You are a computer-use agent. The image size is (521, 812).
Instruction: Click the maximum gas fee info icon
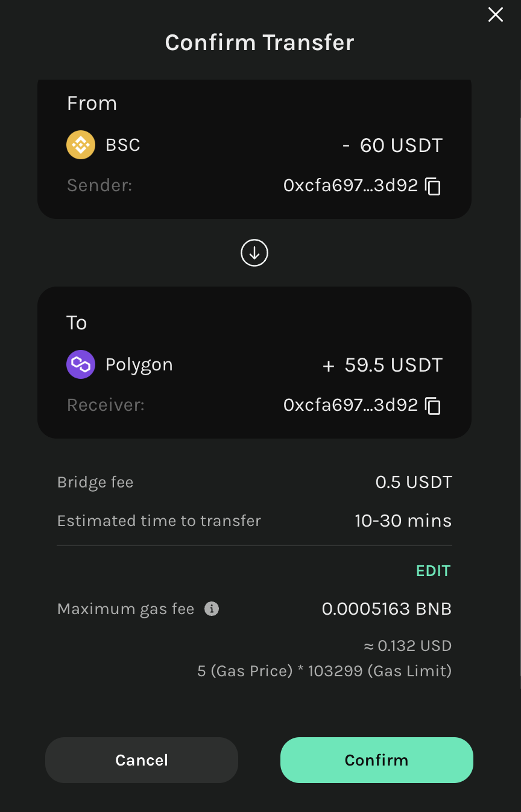(212, 609)
